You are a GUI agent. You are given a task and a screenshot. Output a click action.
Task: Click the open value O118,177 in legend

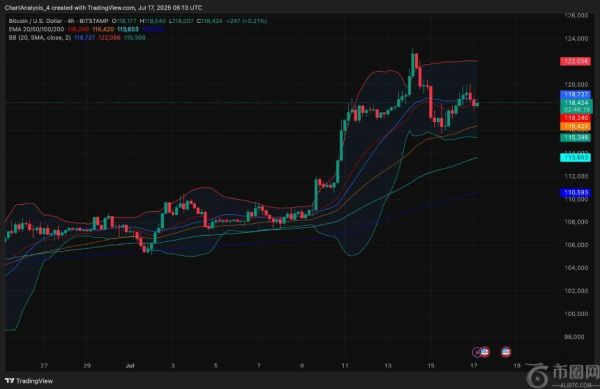(x=124, y=21)
